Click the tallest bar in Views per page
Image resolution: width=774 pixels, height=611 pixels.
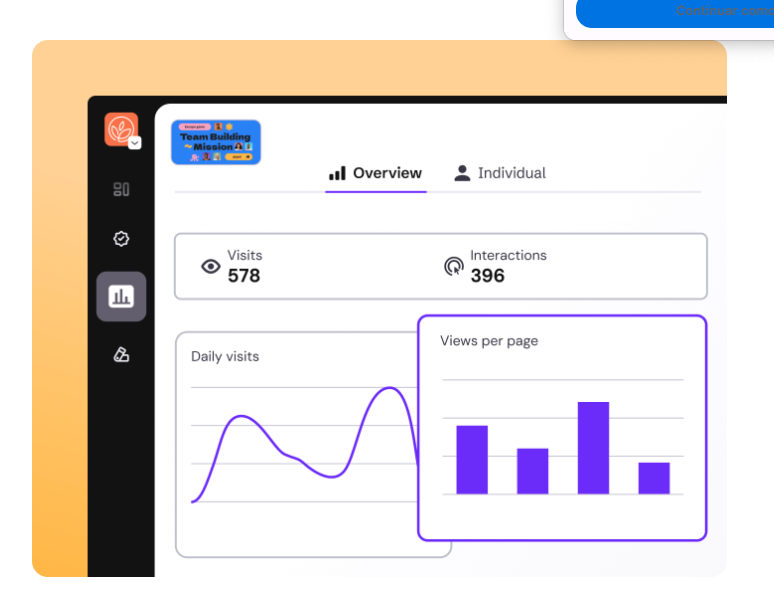pos(593,448)
